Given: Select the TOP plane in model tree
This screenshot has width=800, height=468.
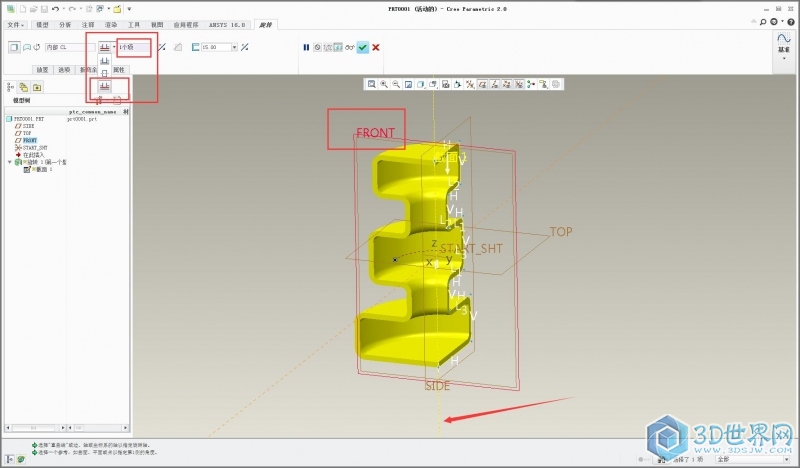Looking at the screenshot, I should (27, 133).
